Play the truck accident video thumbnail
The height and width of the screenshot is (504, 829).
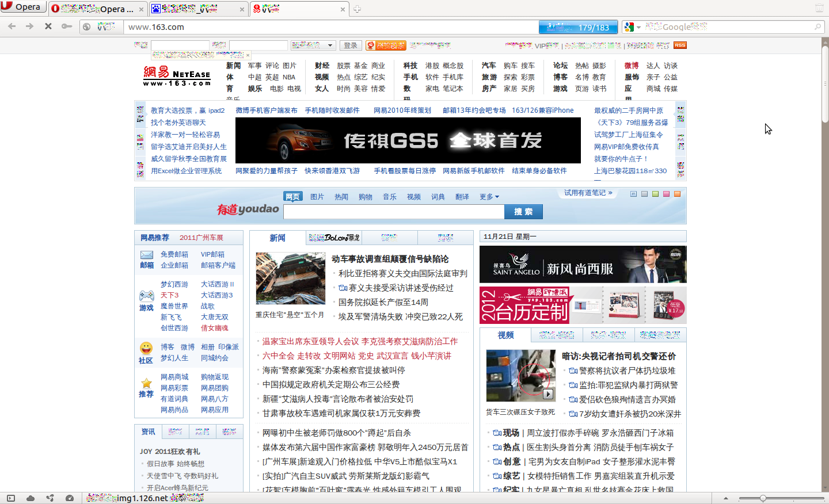coord(520,376)
